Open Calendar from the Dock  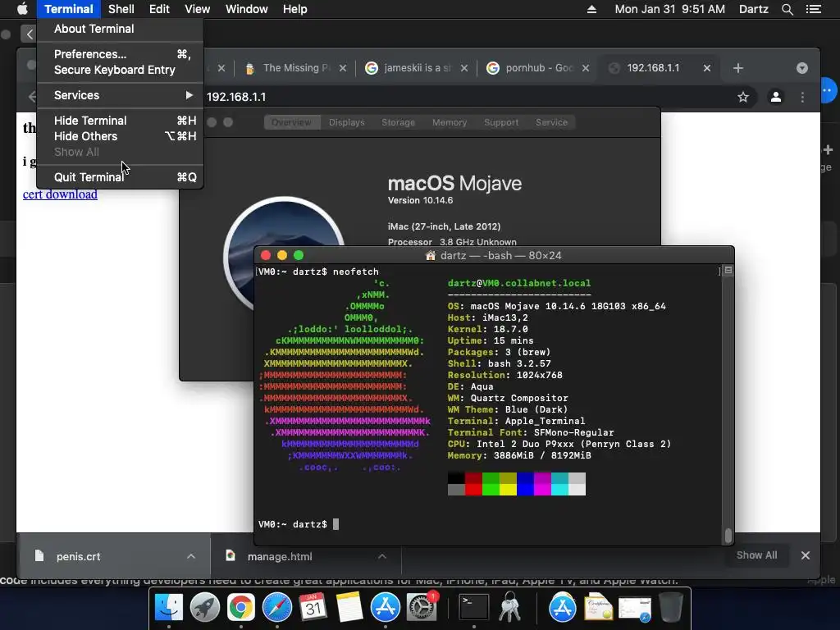point(313,607)
